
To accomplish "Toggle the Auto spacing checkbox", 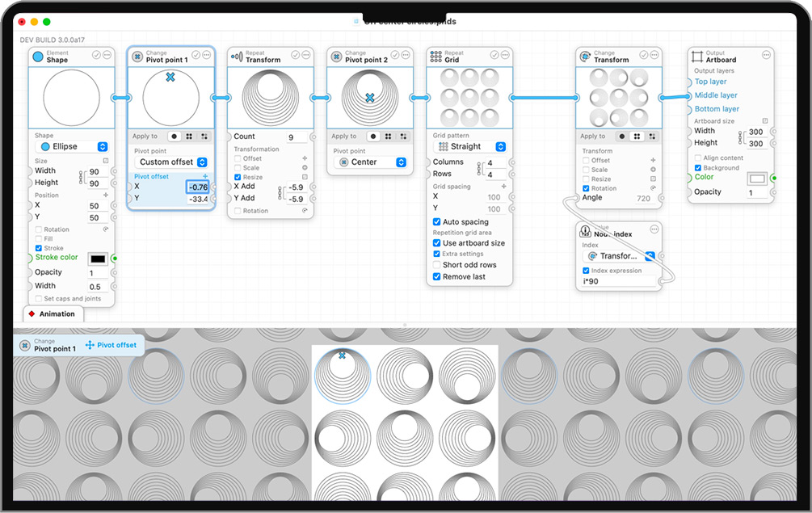I will (437, 222).
